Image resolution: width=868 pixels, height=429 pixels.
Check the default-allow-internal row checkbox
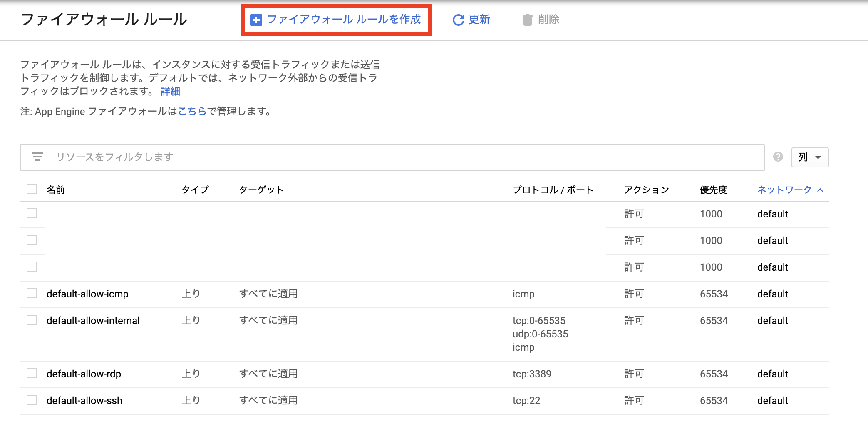(x=32, y=320)
